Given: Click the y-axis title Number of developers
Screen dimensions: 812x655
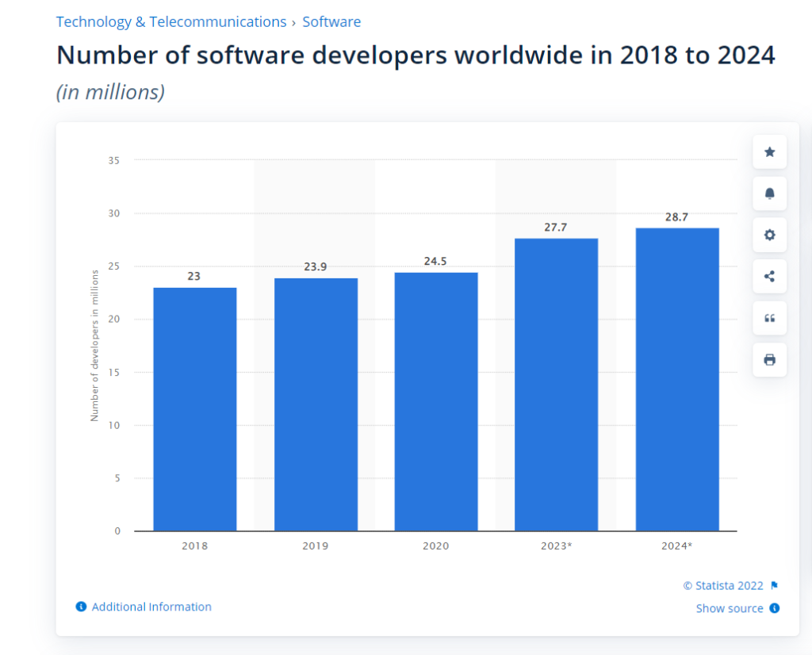Looking at the screenshot, I should pyautogui.click(x=94, y=346).
